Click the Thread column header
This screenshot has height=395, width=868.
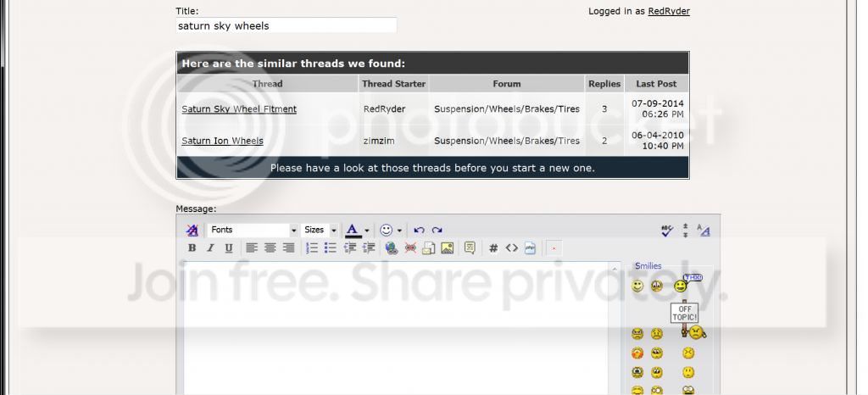(x=267, y=84)
